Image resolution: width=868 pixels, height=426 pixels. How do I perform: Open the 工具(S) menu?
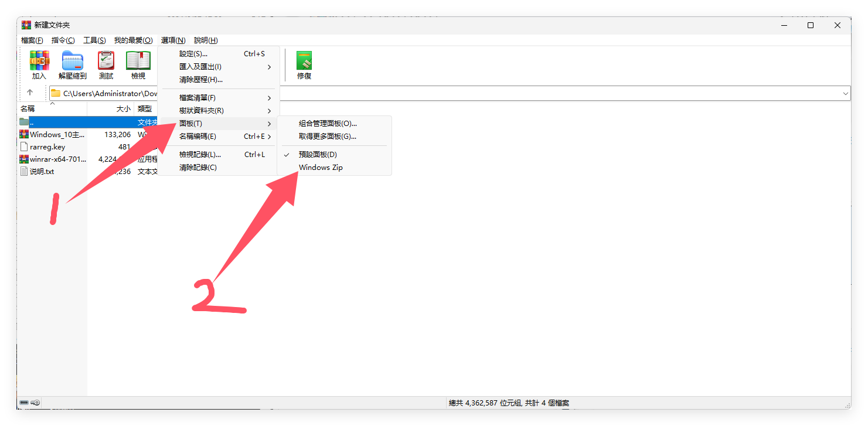click(x=94, y=40)
